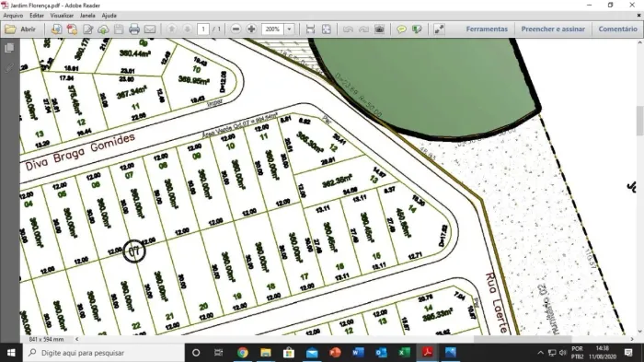Viewport: 644px width, 362px height.
Task: Click the zoom in plus button
Action: pyautogui.click(x=251, y=29)
